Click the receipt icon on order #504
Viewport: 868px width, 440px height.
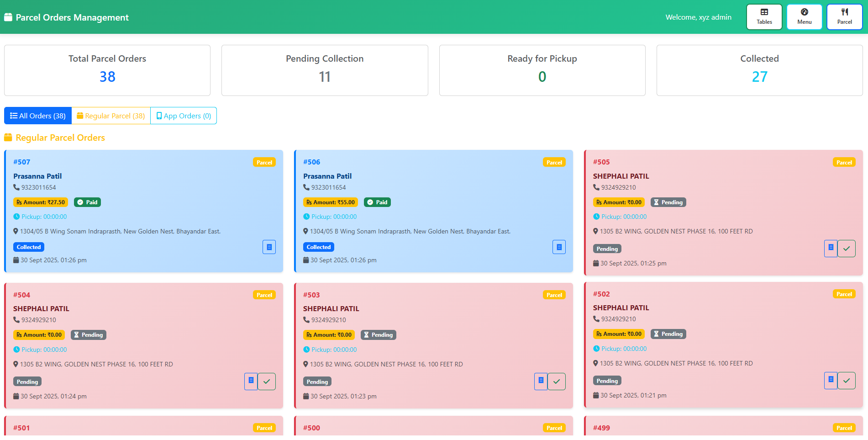tap(251, 381)
